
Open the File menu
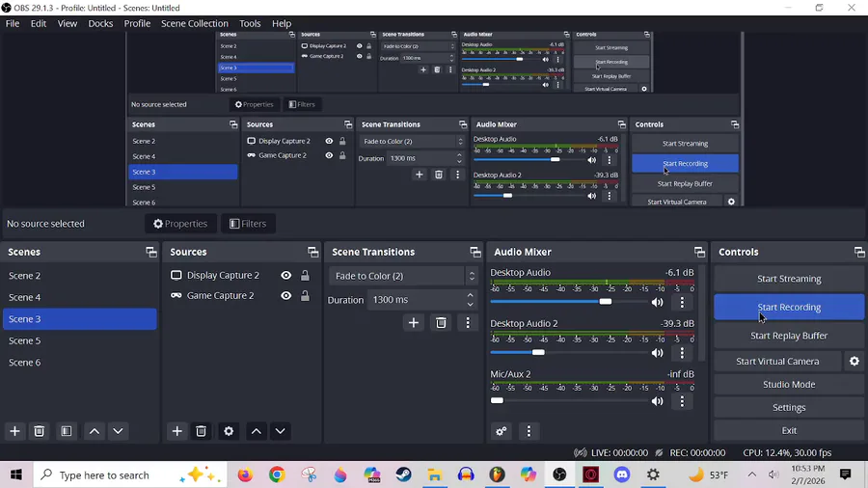tap(13, 23)
